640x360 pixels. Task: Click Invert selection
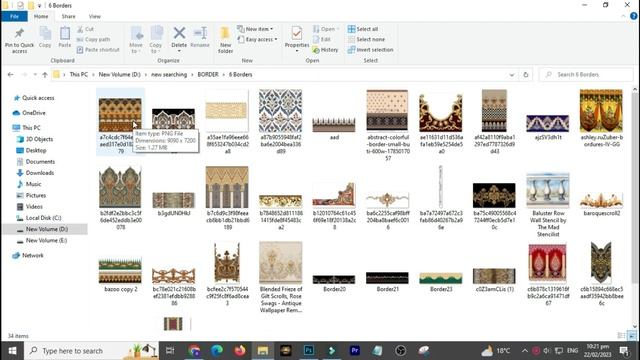pyautogui.click(x=370, y=49)
